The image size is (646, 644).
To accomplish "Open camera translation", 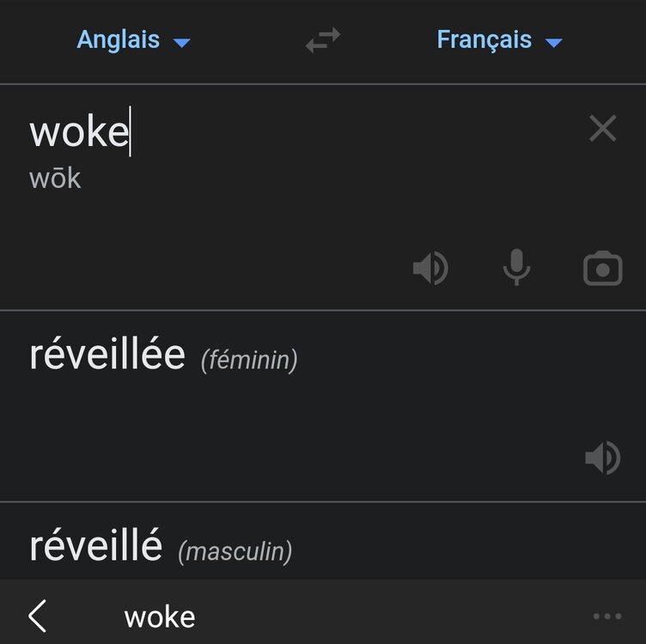I will [x=602, y=269].
